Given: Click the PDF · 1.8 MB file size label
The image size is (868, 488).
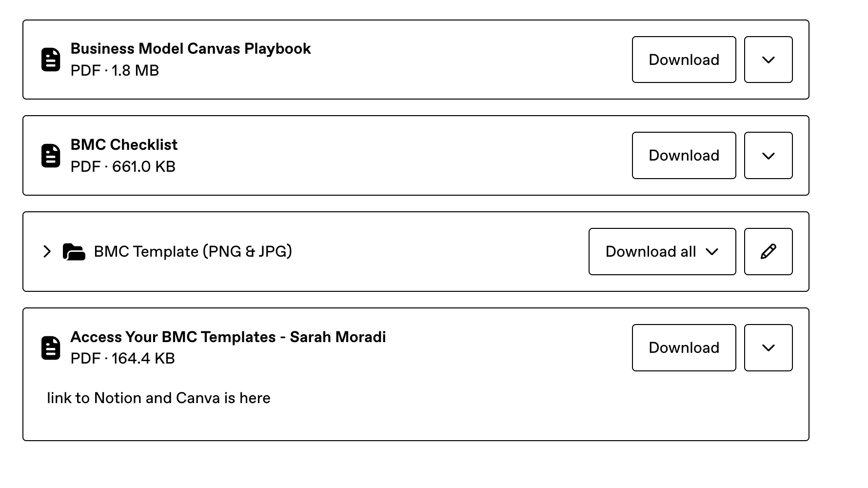Looking at the screenshot, I should tap(115, 71).
